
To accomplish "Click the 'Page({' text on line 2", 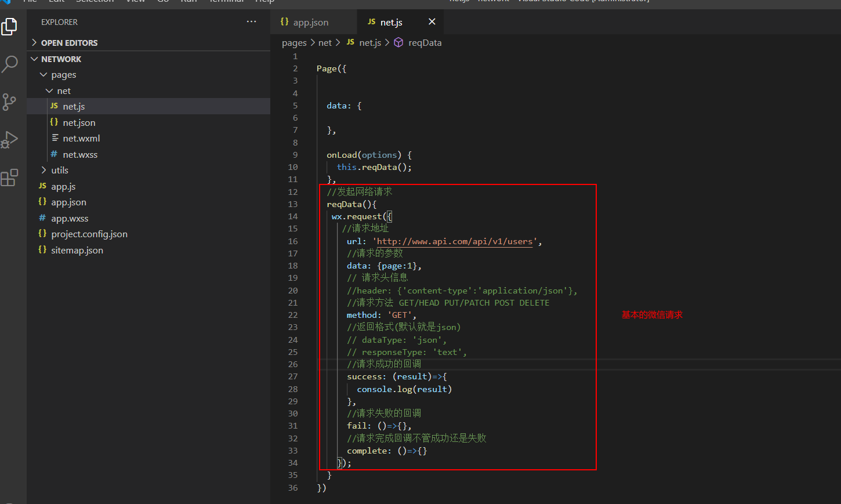I will 331,69.
